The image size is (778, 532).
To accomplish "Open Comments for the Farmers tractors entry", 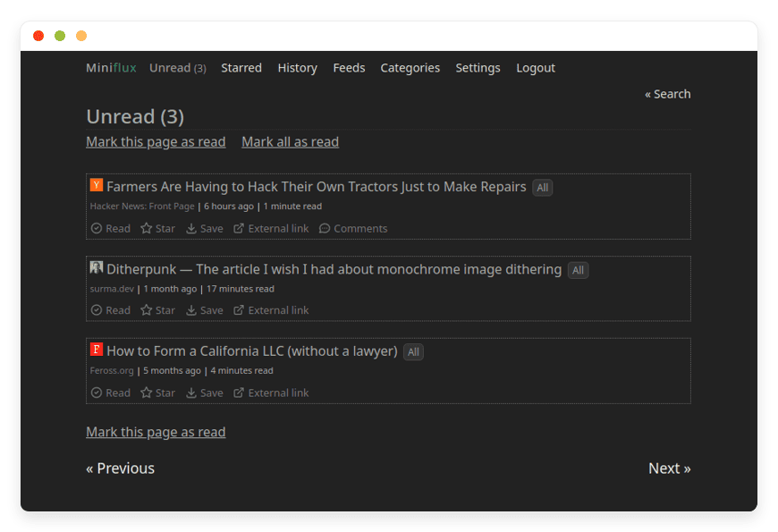I will (x=352, y=228).
